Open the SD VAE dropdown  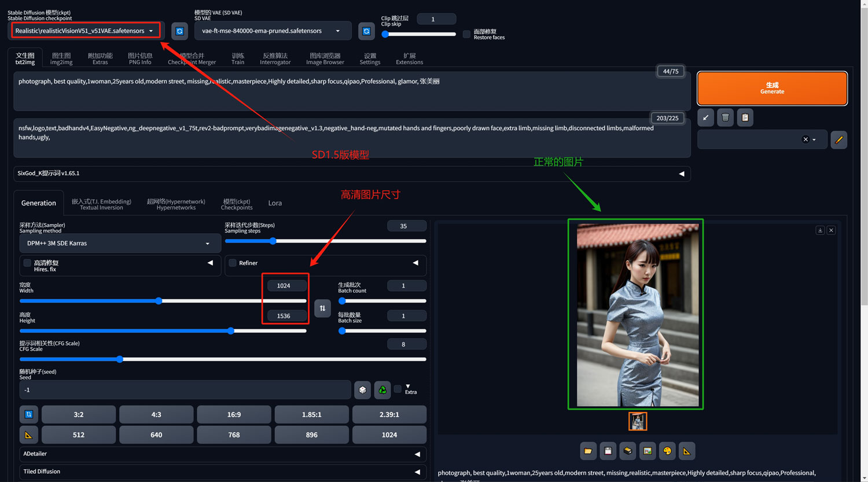[273, 31]
